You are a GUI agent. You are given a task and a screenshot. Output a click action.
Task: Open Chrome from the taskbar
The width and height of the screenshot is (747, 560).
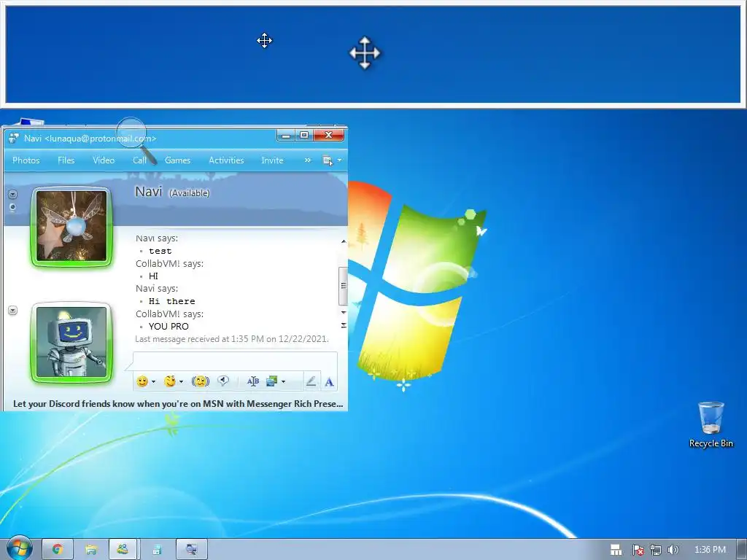pyautogui.click(x=58, y=550)
